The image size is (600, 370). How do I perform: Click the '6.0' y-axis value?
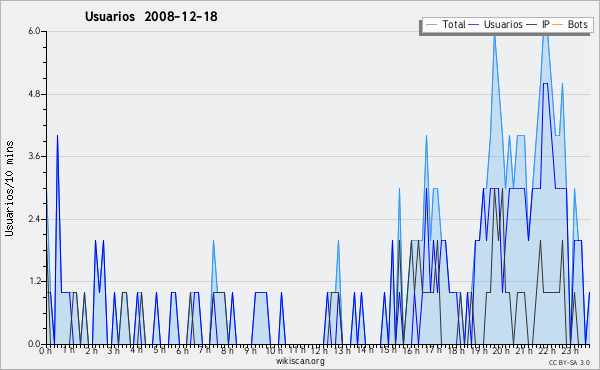click(34, 31)
